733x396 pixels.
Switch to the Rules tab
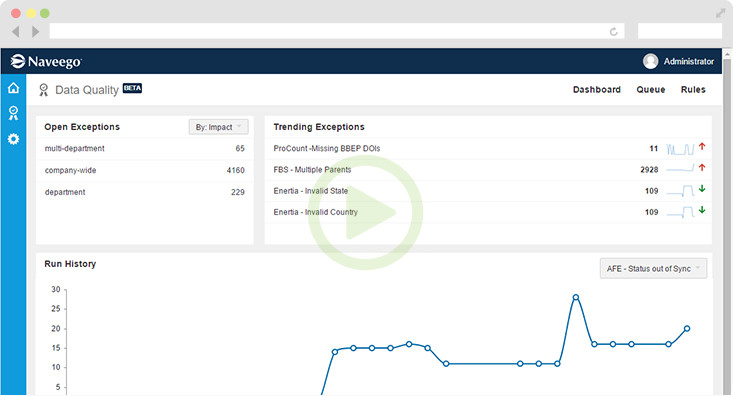[x=693, y=89]
